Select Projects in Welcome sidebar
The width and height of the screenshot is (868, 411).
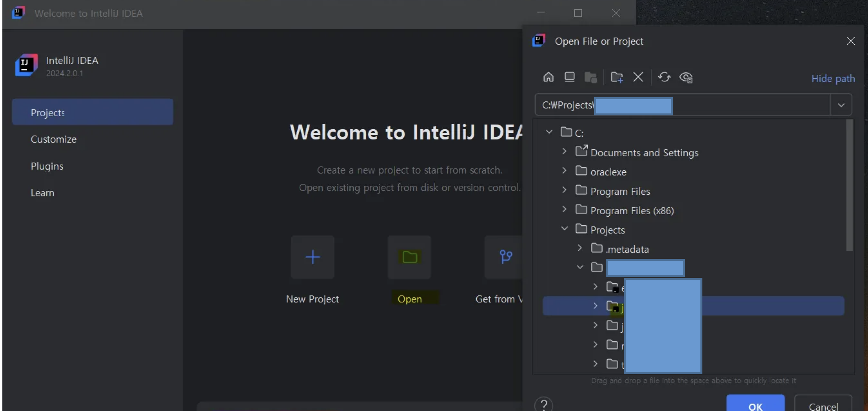(x=92, y=112)
